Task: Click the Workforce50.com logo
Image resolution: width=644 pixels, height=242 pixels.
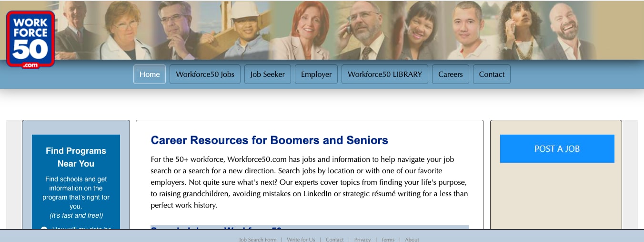Action: [30, 40]
